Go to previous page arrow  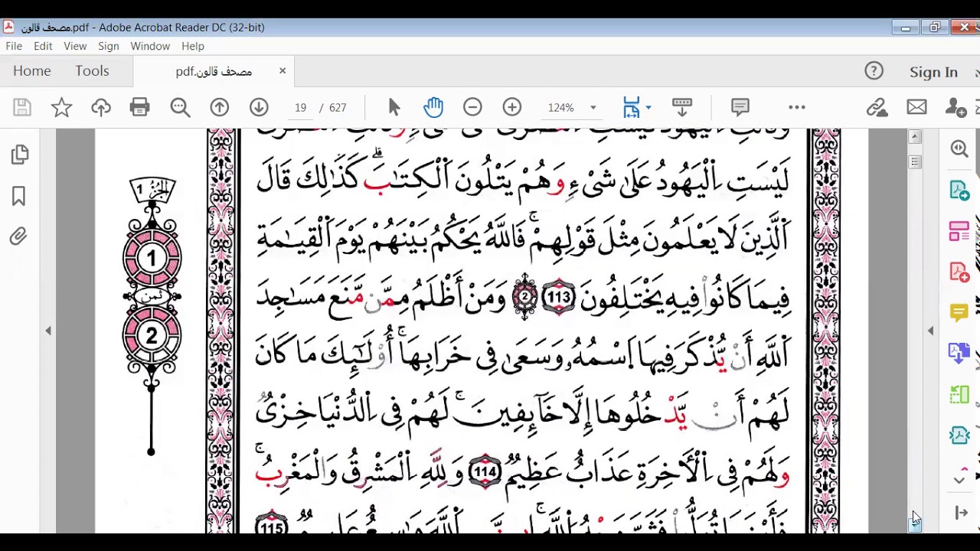tap(220, 108)
